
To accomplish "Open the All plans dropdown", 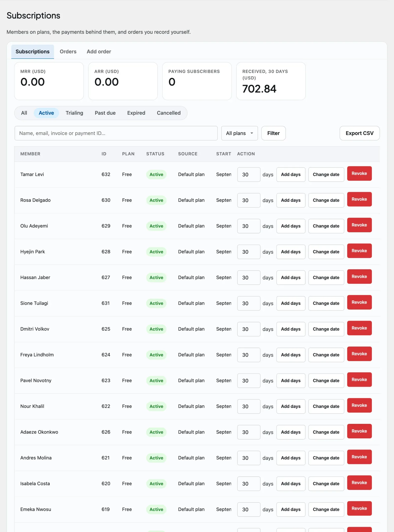I will click(239, 133).
